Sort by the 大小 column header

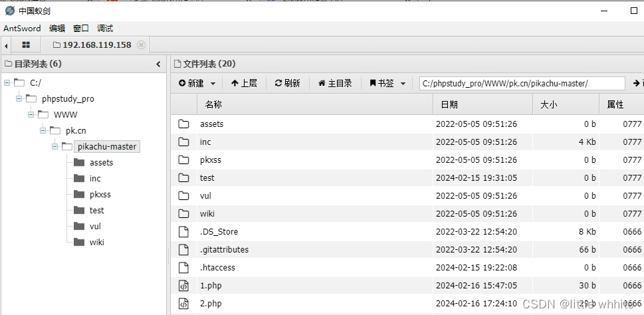[566, 105]
